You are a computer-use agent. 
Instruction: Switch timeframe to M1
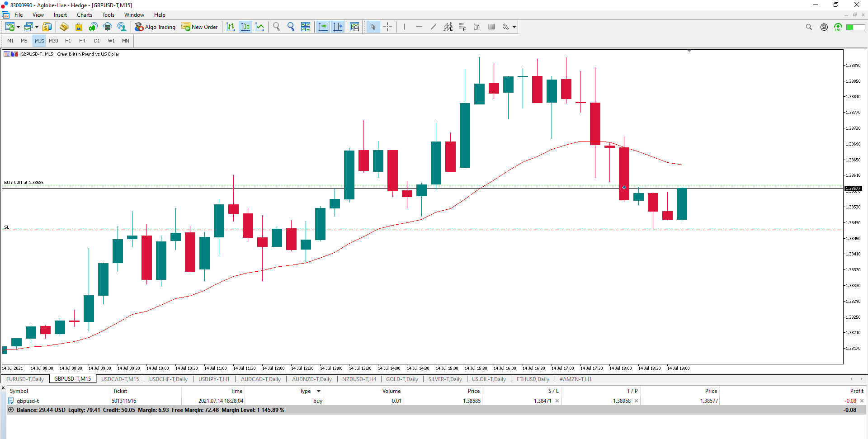click(10, 41)
